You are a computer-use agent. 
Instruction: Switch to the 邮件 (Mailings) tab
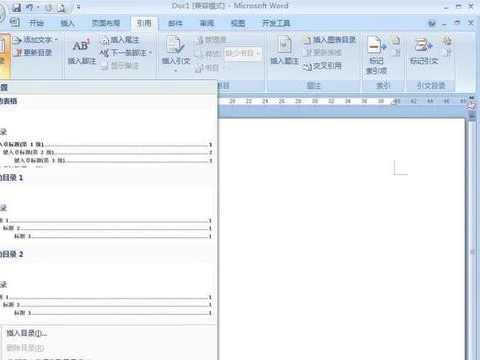click(x=175, y=23)
